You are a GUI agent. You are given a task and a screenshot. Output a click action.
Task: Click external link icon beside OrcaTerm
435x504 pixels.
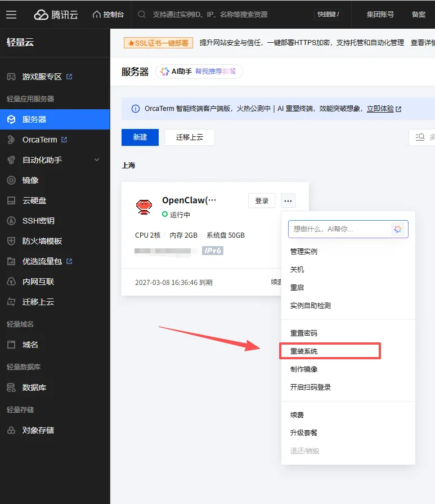pos(64,140)
